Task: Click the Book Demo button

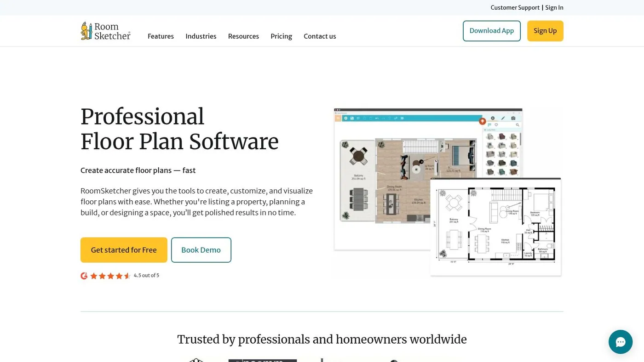Action: tap(201, 250)
